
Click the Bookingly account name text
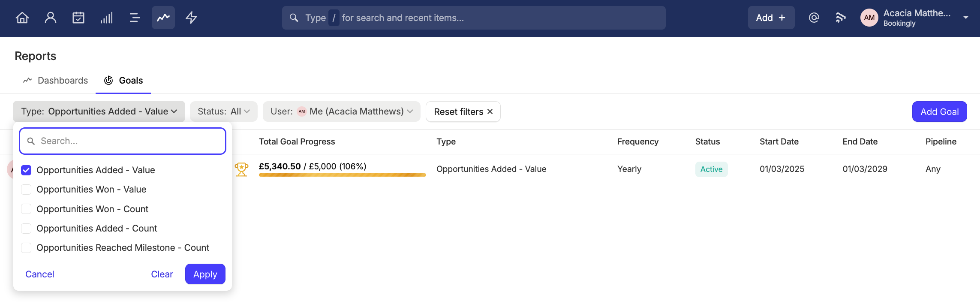tap(899, 24)
